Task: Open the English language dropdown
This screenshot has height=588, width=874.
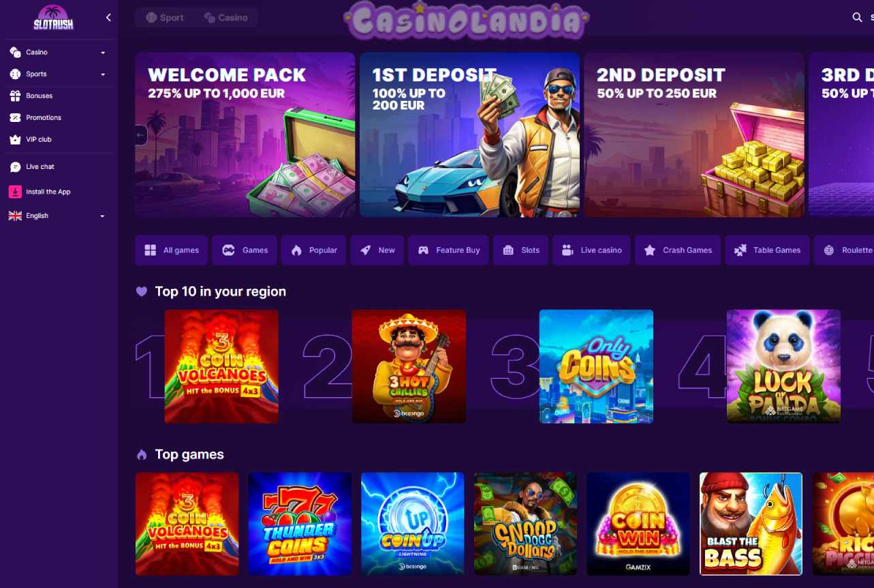Action: 59,216
